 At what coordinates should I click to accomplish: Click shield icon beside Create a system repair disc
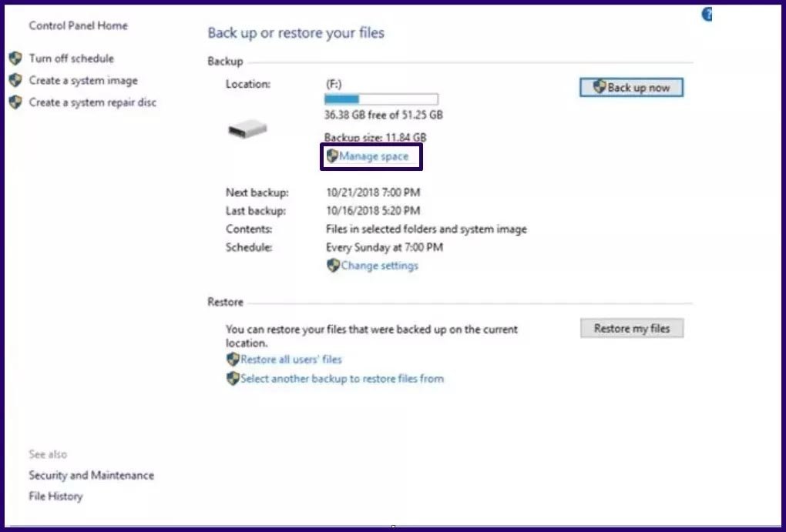click(x=15, y=102)
